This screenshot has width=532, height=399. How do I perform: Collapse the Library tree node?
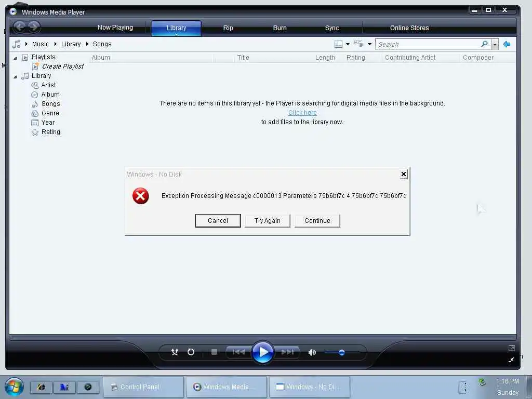point(15,77)
